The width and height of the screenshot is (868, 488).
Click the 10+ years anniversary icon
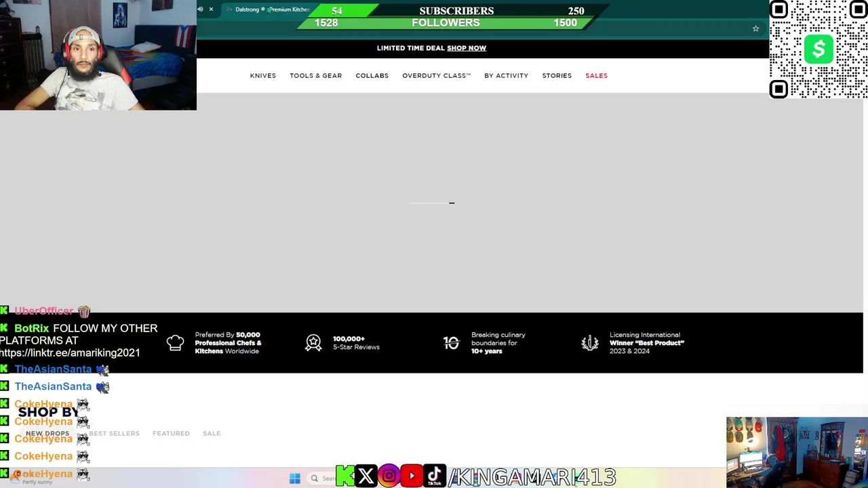coord(452,343)
